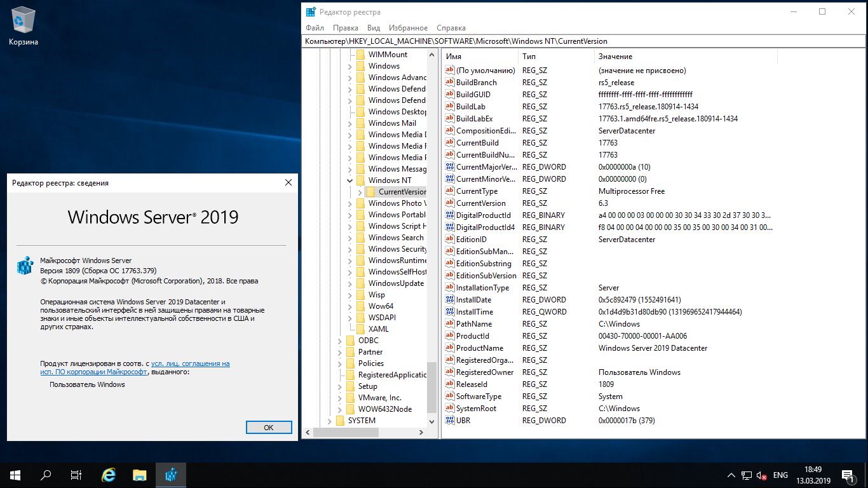
Task: Click the UBR value icon
Action: tap(450, 421)
